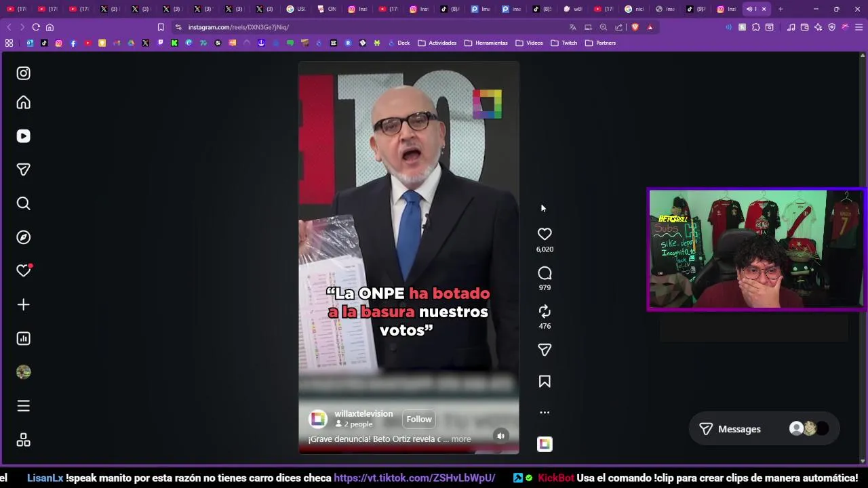The height and width of the screenshot is (488, 868).
Task: Open the Twitch bookmarks folder
Action: point(564,43)
